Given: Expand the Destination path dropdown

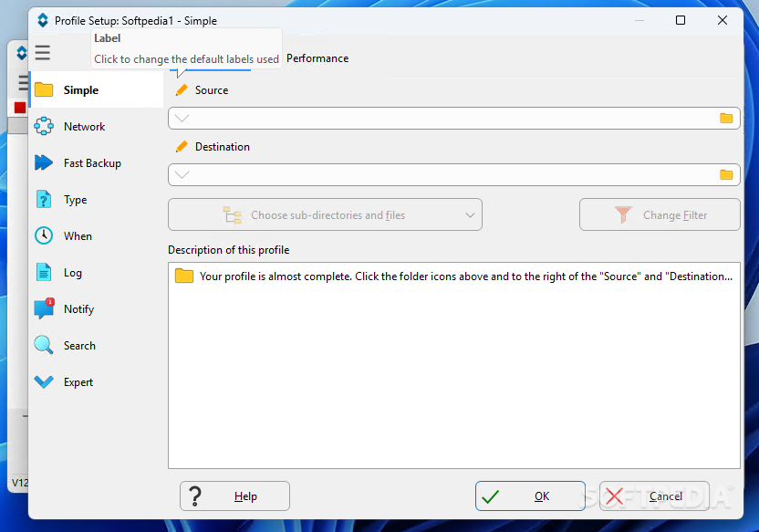Looking at the screenshot, I should click(182, 175).
